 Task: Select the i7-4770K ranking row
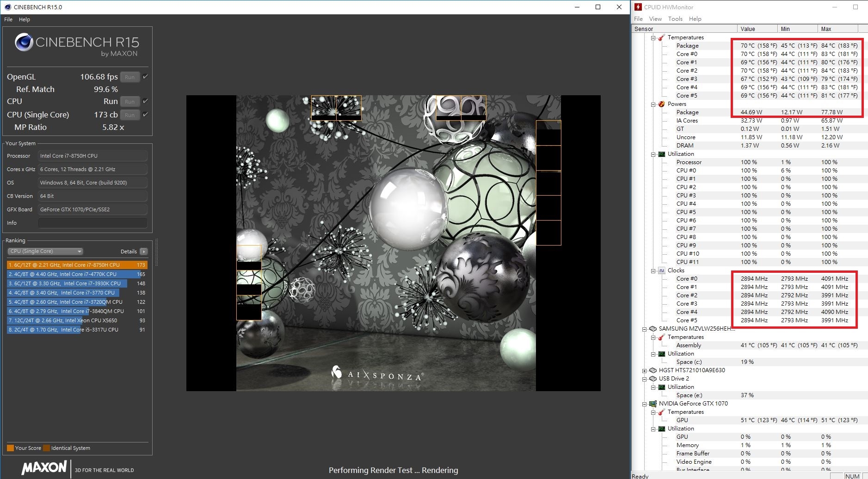77,274
